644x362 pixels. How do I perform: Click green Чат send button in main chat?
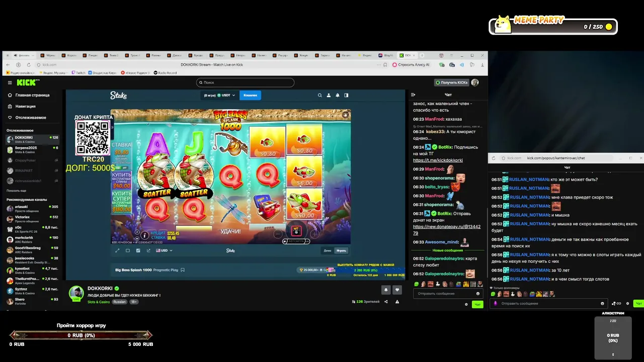click(x=477, y=304)
